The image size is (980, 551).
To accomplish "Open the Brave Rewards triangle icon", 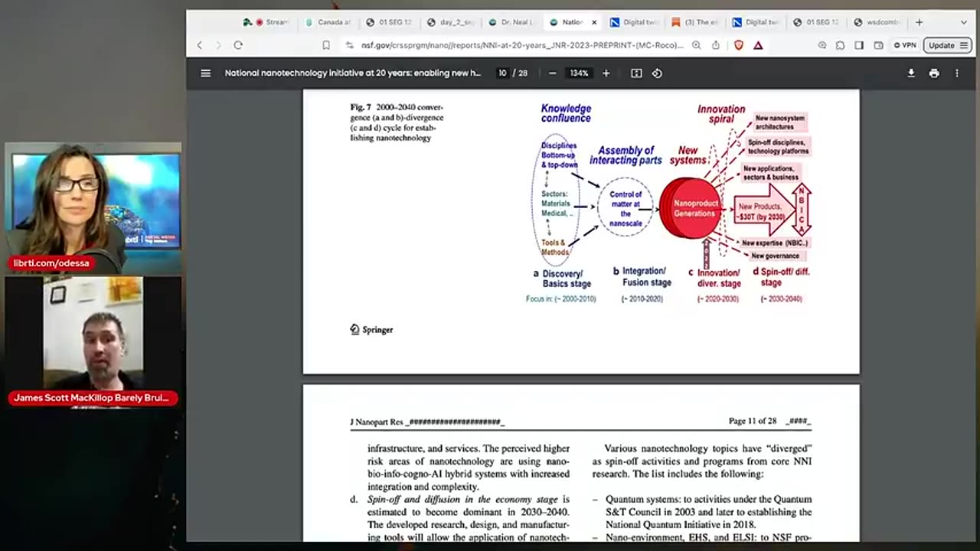I will (x=758, y=45).
